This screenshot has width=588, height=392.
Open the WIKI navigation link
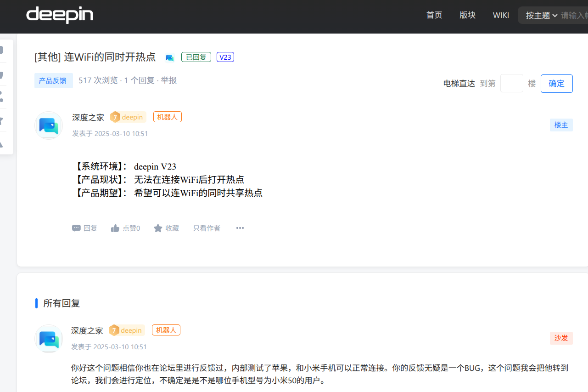tap(501, 15)
